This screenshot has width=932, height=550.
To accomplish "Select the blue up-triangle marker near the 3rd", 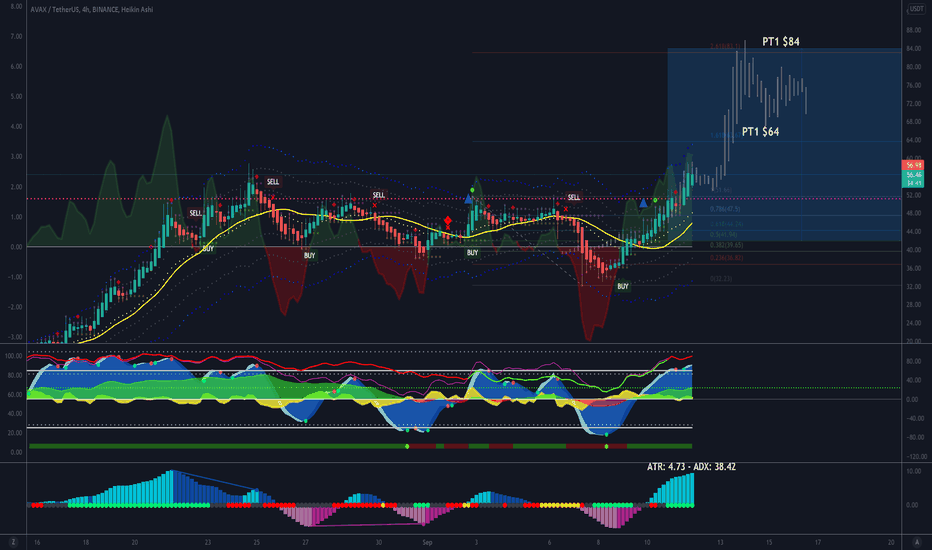I will click(468, 199).
